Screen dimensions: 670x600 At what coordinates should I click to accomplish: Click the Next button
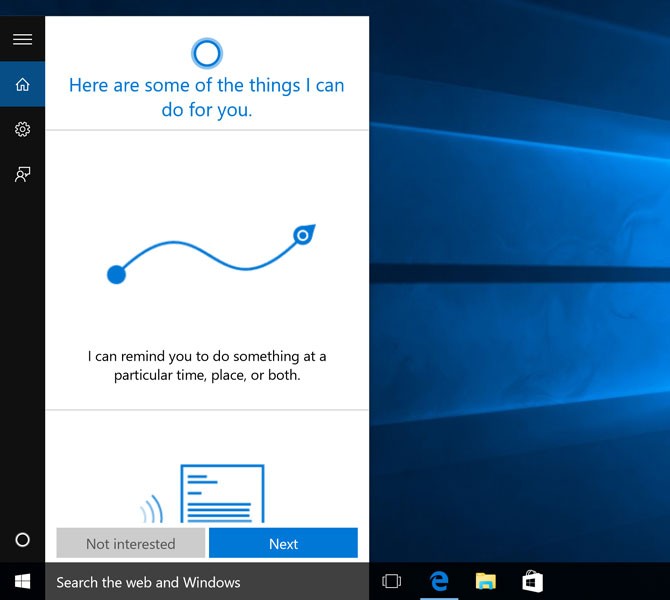coord(283,543)
